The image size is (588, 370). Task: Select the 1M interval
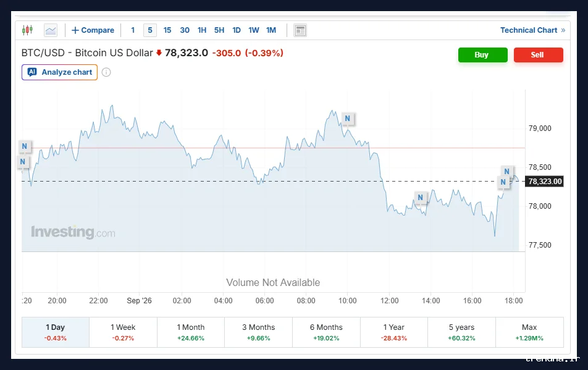click(271, 30)
